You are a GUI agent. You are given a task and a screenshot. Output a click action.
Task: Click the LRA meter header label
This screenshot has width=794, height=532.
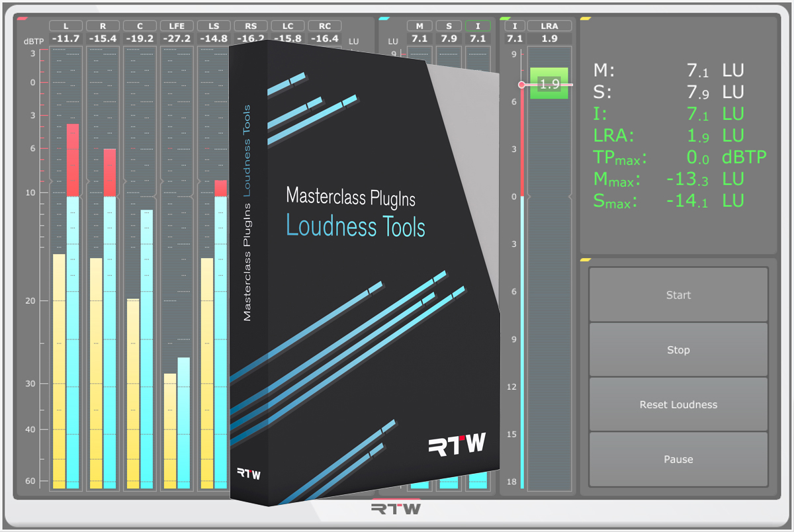[549, 26]
